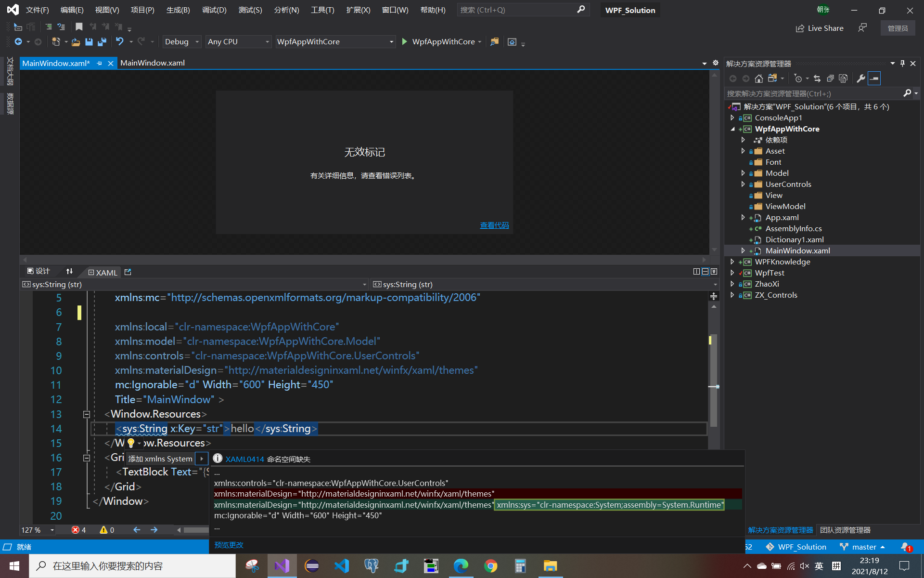The image size is (924, 578).
Task: Click the lightbulb quick actions icon
Action: point(131,443)
